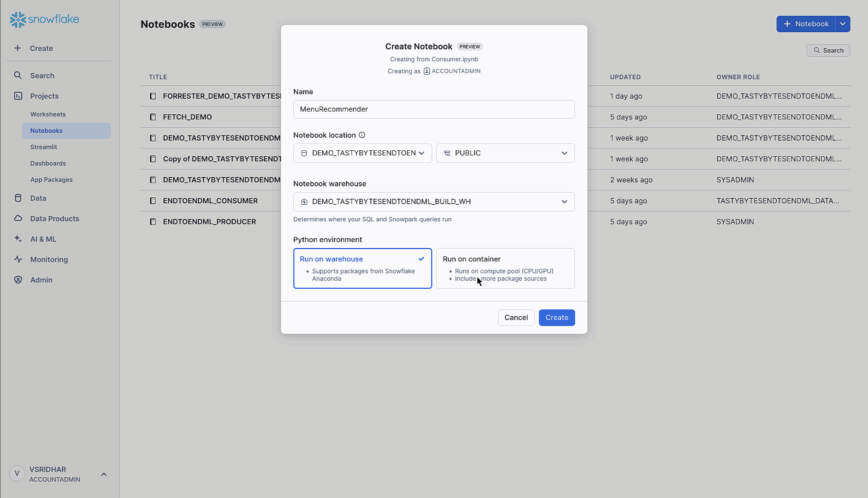The width and height of the screenshot is (868, 498).
Task: Switch to the Notebooks section under Projects
Action: pyautogui.click(x=46, y=130)
